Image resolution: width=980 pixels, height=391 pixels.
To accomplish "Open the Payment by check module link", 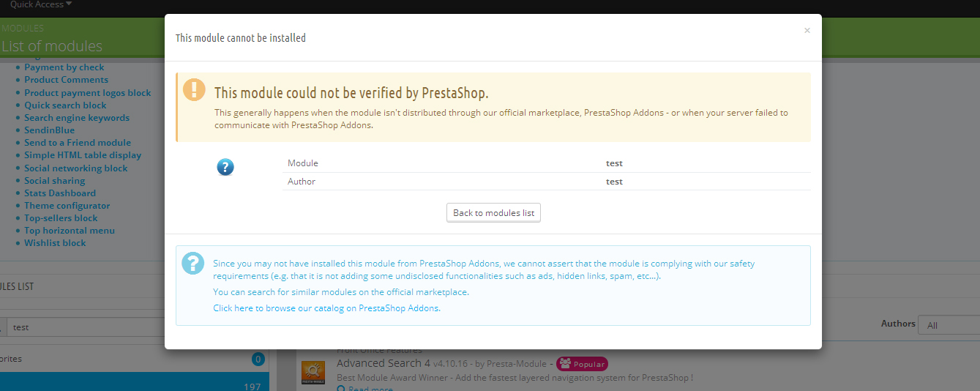I will click(64, 67).
